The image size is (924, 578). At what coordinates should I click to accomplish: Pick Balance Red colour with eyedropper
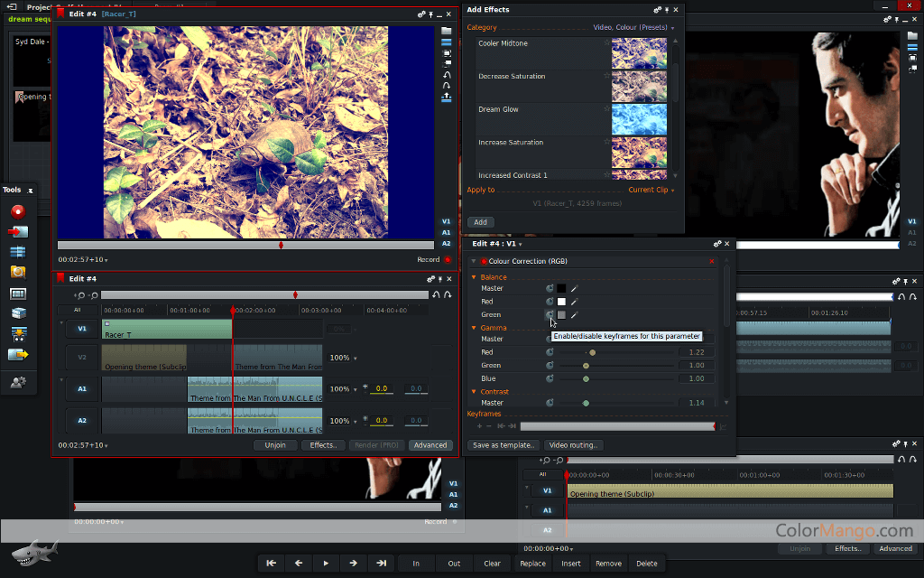574,302
